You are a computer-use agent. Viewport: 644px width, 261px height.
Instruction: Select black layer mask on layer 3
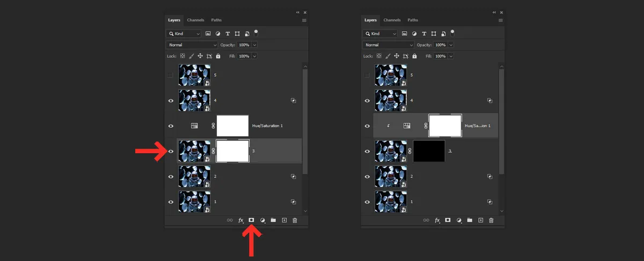[429, 151]
